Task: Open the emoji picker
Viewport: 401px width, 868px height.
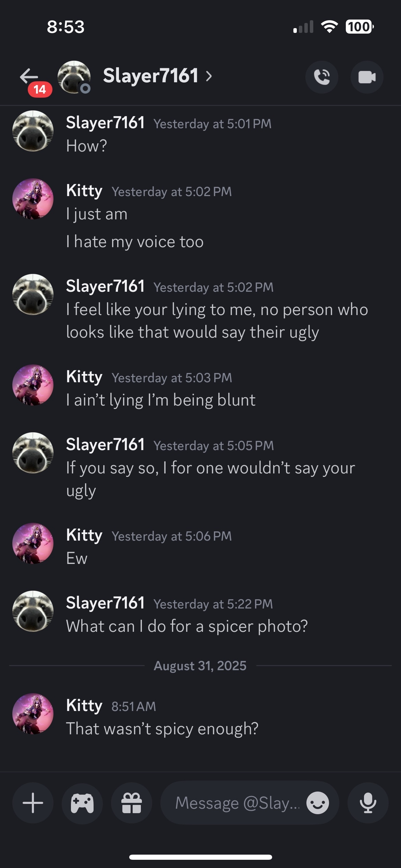Action: tap(318, 803)
